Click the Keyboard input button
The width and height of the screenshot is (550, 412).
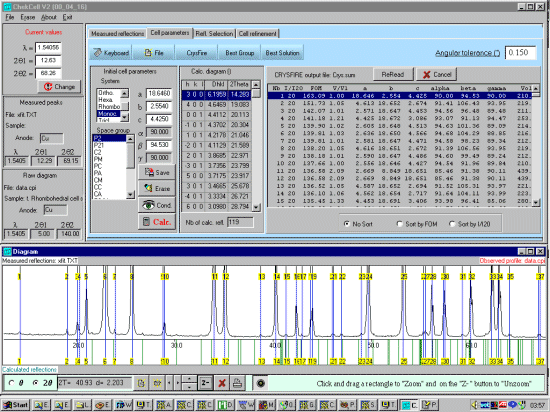pyautogui.click(x=111, y=53)
